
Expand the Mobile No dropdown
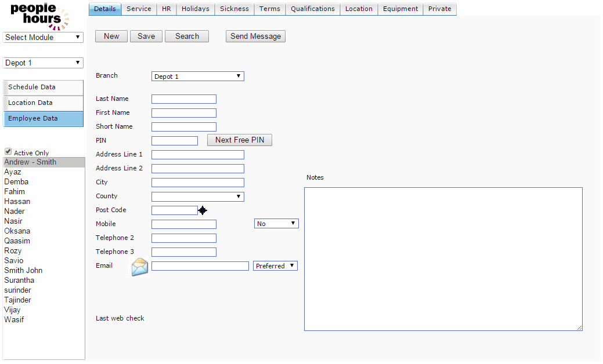click(276, 224)
